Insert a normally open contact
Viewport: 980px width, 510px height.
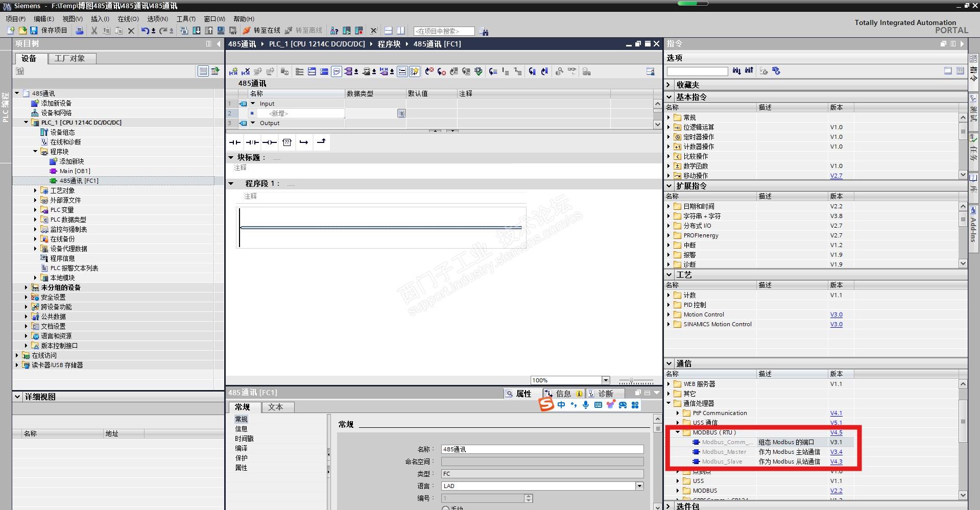(235, 142)
